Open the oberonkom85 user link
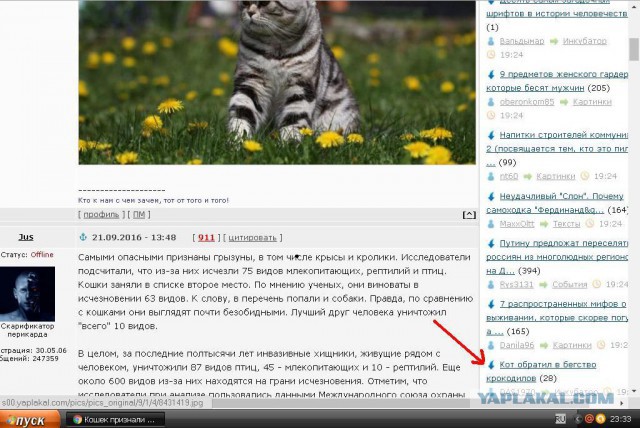 pos(527,102)
